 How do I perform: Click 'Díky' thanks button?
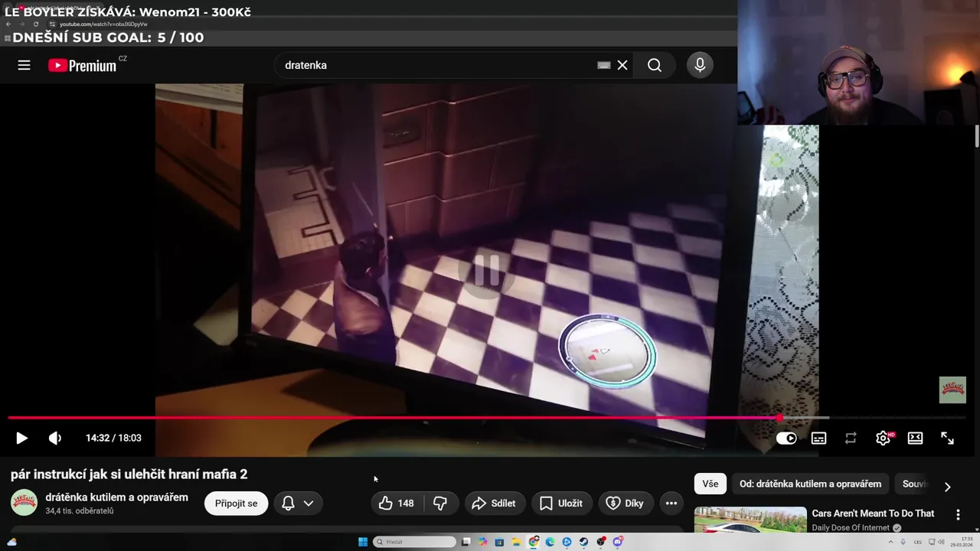click(626, 503)
